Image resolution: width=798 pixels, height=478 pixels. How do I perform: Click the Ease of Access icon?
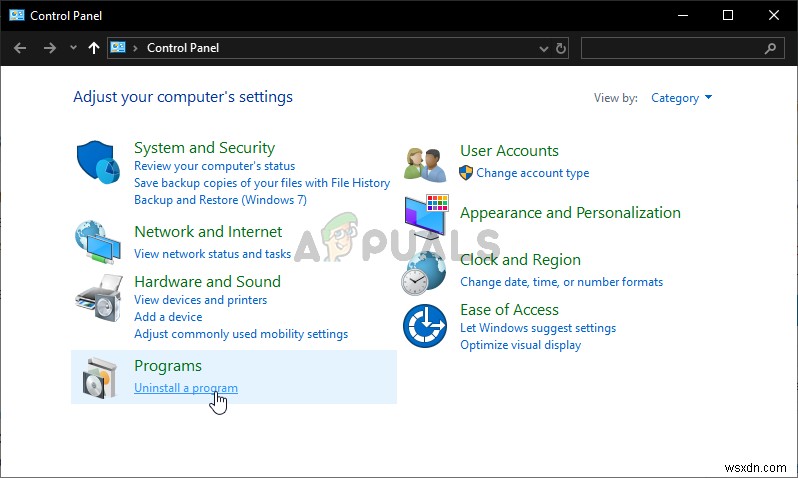tap(424, 325)
